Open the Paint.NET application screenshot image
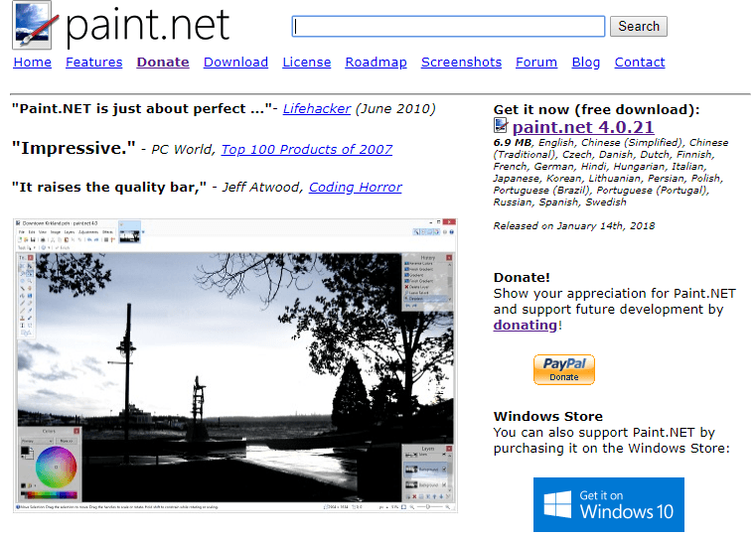 tap(234, 365)
